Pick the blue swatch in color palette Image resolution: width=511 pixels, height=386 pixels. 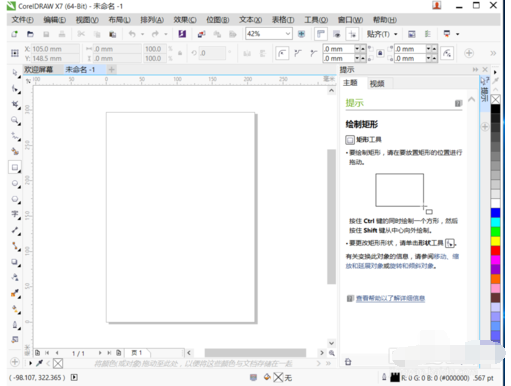[496, 213]
